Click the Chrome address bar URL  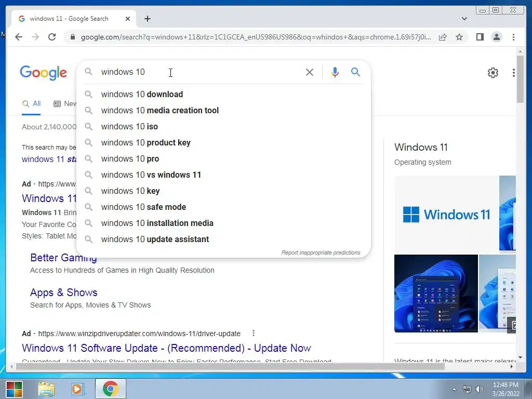click(x=256, y=37)
